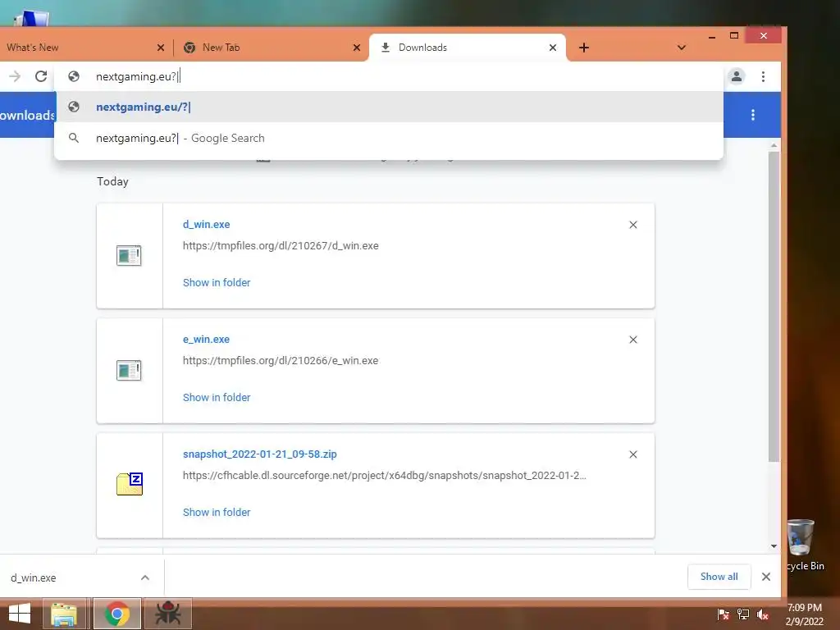Click the d_win.exe file icon
The height and width of the screenshot is (630, 840).
click(x=129, y=256)
